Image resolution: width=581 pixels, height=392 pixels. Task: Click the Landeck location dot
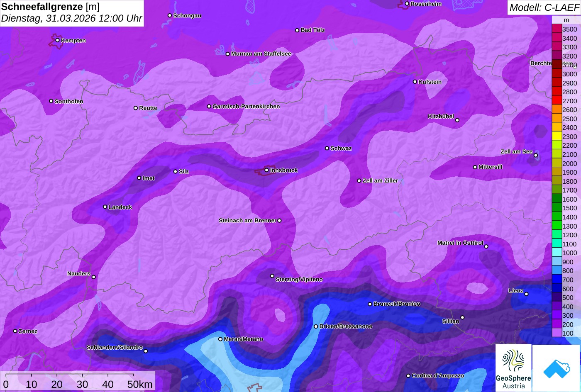tap(105, 207)
